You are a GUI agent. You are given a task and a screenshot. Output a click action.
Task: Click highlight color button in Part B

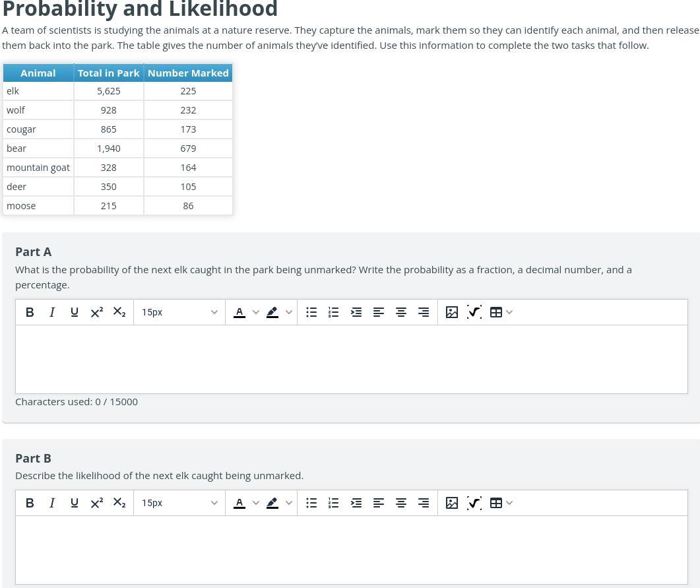272,503
